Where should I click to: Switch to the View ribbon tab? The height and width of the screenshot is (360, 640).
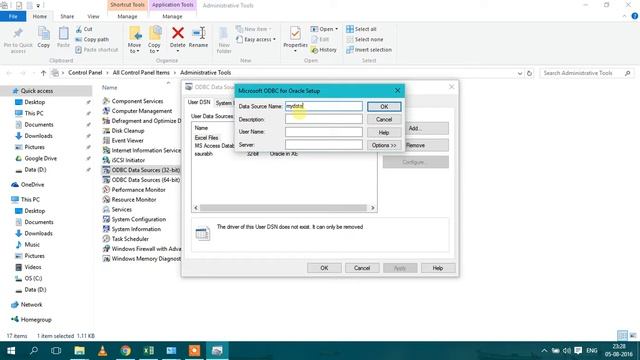[x=93, y=16]
